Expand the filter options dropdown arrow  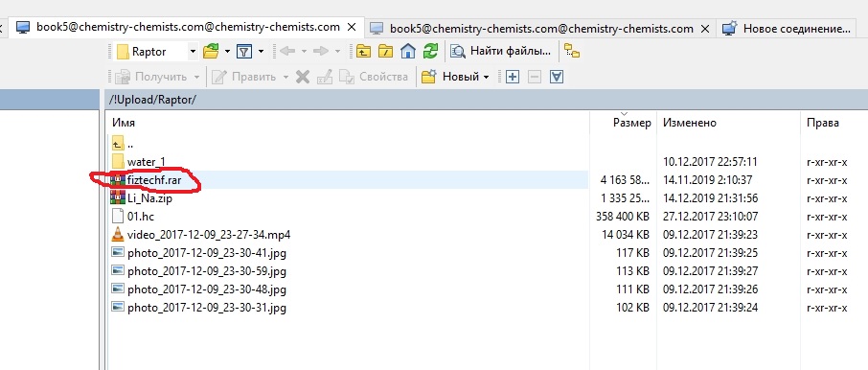pyautogui.click(x=261, y=52)
